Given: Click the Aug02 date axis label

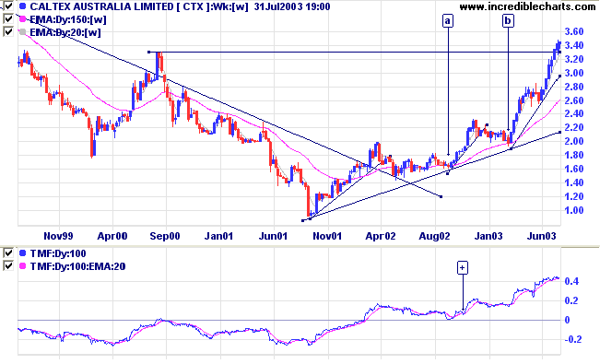Looking at the screenshot, I should click(434, 236).
